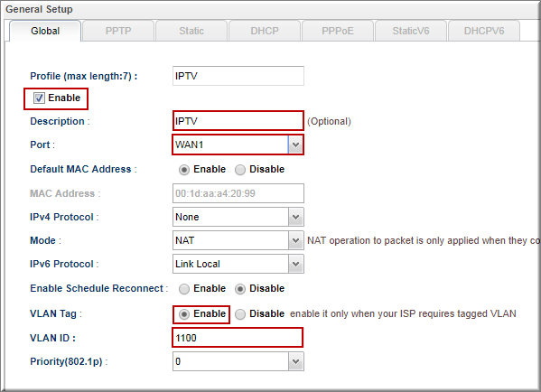
Task: Open the StaticV6 tab
Action: [x=411, y=31]
